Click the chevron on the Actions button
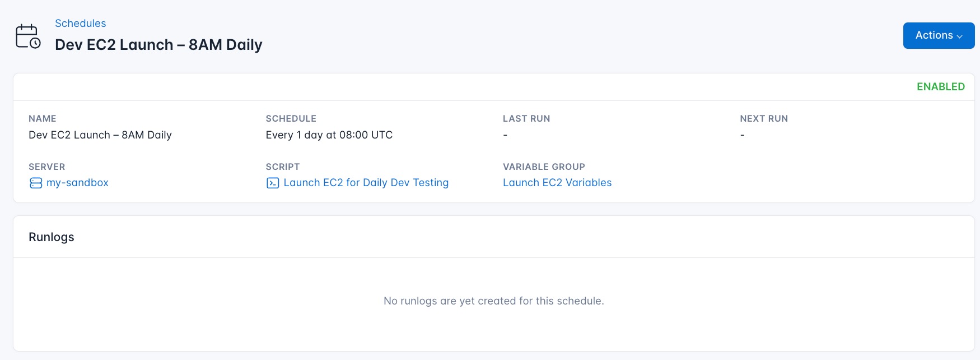980x360 pixels. (961, 36)
